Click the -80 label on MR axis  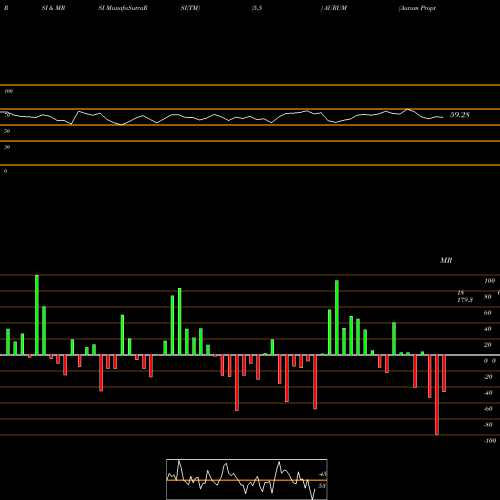pos(488,425)
